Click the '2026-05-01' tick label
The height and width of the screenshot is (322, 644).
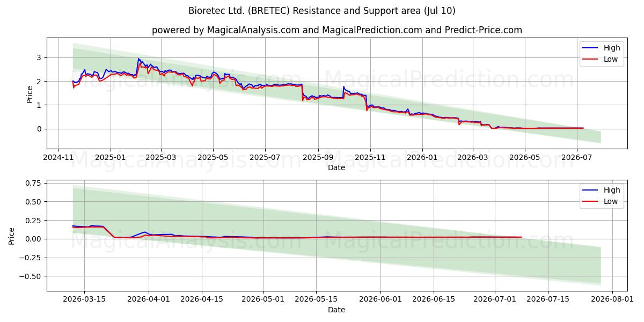263,299
